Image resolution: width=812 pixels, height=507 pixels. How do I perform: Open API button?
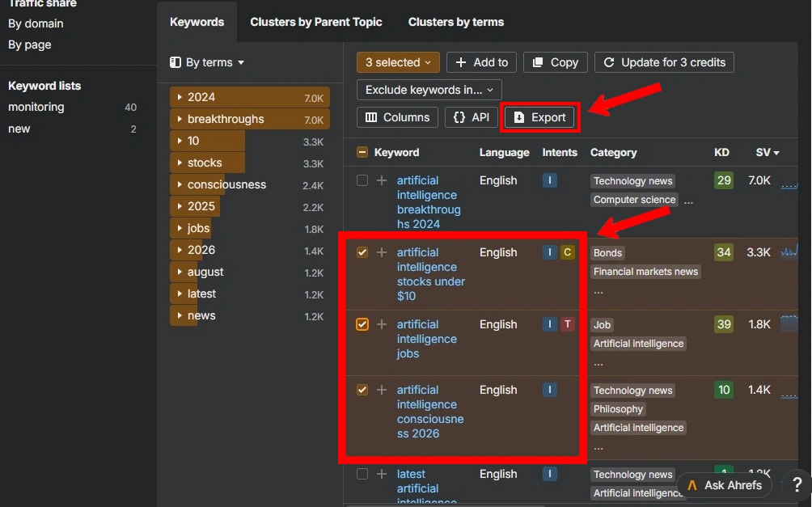(472, 117)
